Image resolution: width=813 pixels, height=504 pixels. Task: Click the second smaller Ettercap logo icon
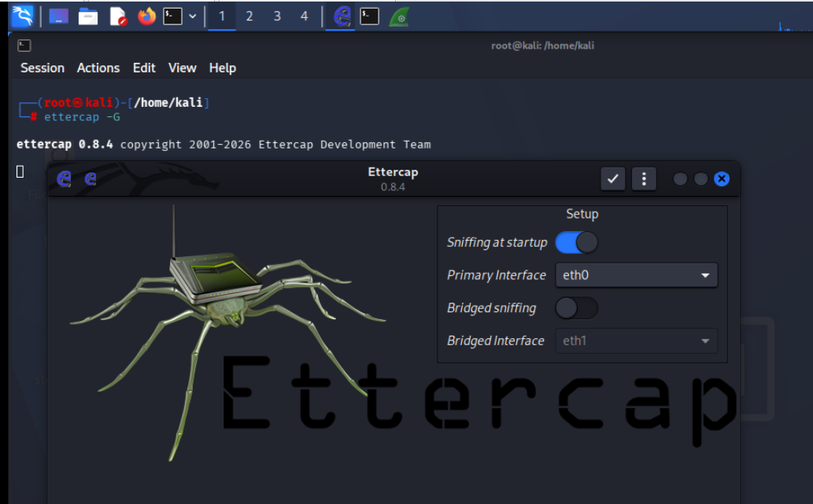(x=91, y=178)
